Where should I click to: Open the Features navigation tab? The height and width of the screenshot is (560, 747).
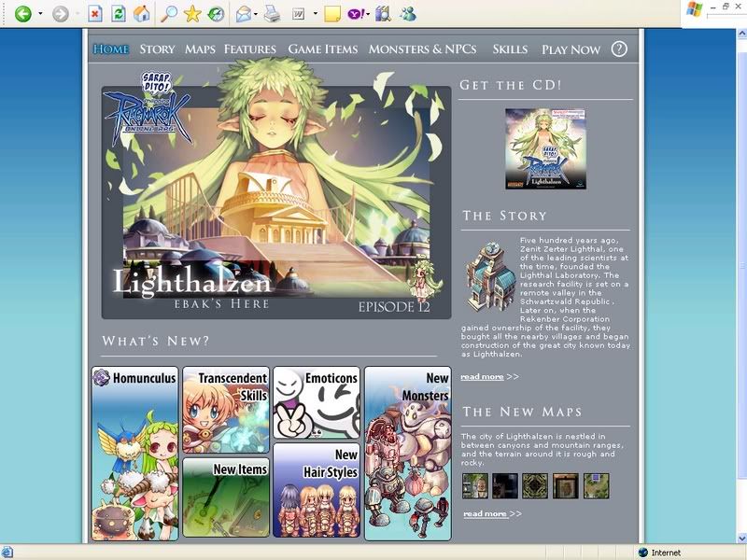pos(250,49)
